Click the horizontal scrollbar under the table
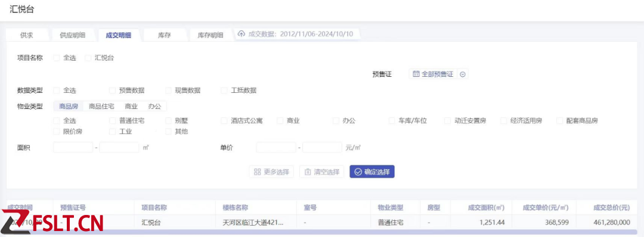This screenshot has height=237, width=644. [x=322, y=232]
